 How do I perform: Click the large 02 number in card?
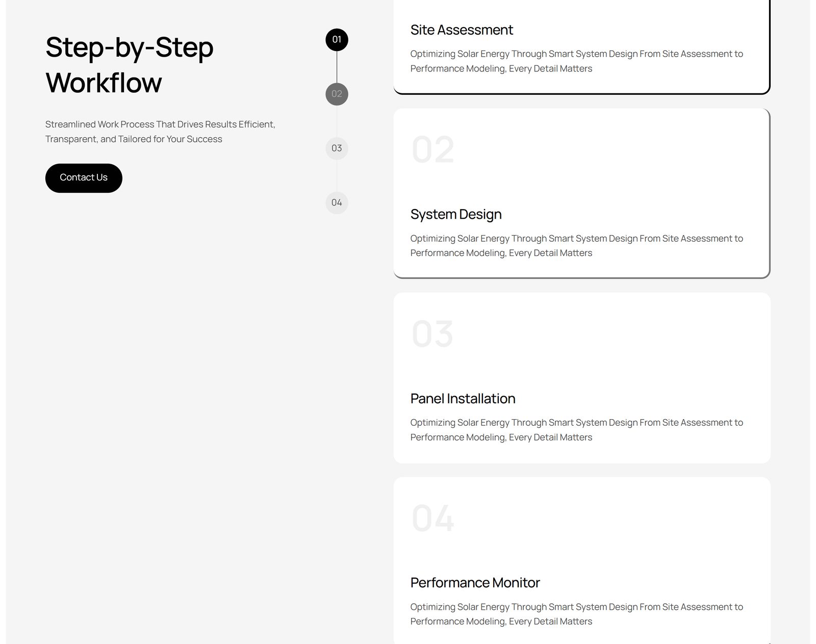pos(433,150)
